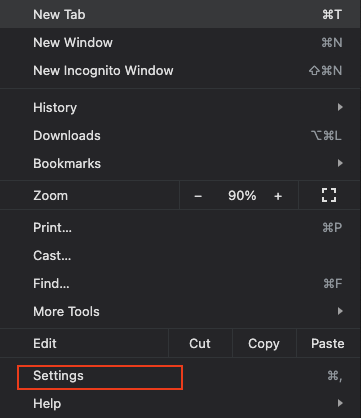This screenshot has height=418, width=361.
Task: Click the Cut button
Action: (x=200, y=343)
